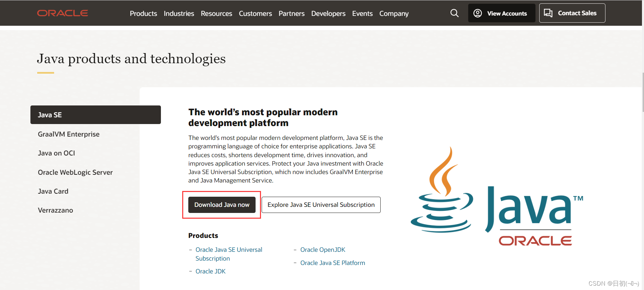Screen dimensions: 644x290
Task: Select the Java on OCI tab
Action: [56, 153]
